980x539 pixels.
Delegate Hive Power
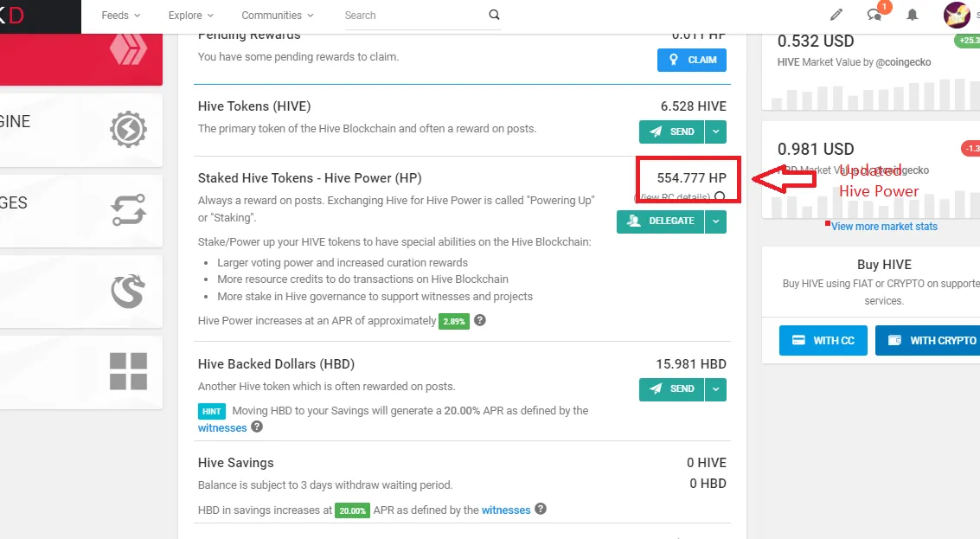(661, 221)
